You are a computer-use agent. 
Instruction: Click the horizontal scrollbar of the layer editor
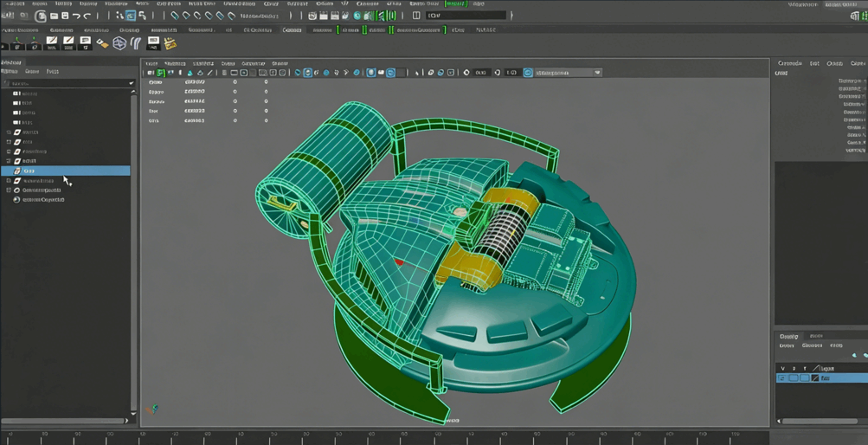(818, 421)
